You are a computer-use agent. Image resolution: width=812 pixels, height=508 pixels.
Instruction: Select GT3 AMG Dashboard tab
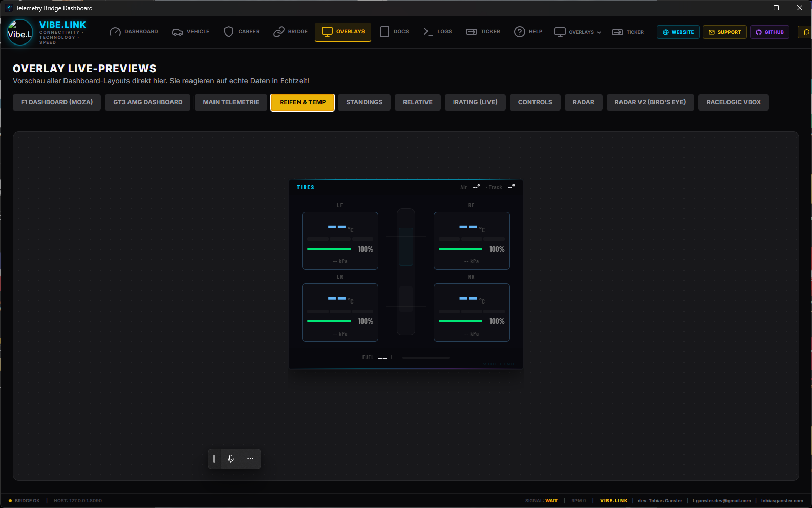click(x=147, y=102)
